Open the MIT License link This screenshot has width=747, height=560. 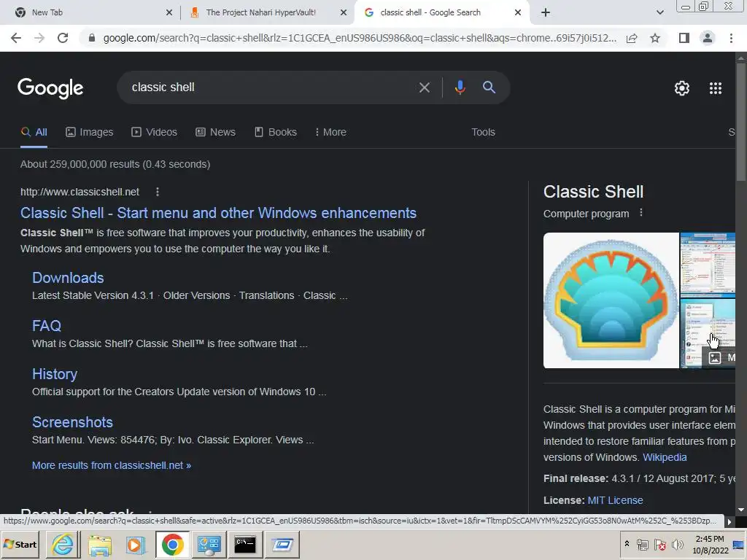(615, 500)
